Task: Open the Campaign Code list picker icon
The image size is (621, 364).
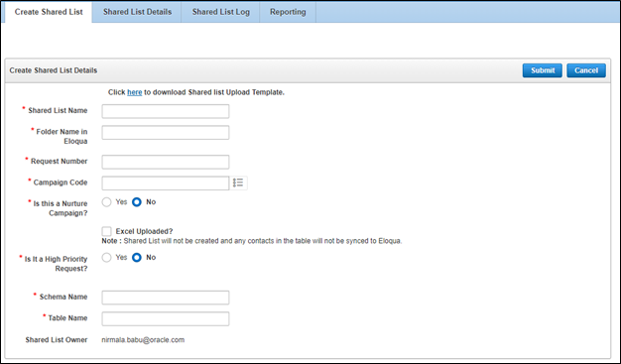Action: (238, 182)
